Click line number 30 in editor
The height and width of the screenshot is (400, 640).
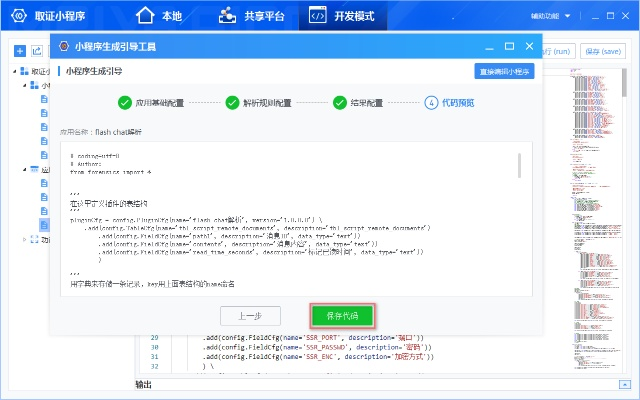coord(154,347)
